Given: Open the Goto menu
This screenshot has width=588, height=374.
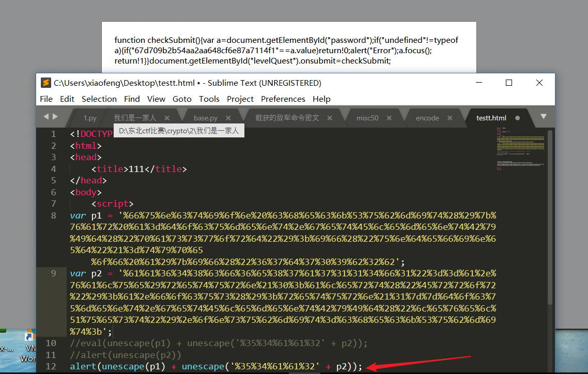Looking at the screenshot, I should (x=182, y=99).
